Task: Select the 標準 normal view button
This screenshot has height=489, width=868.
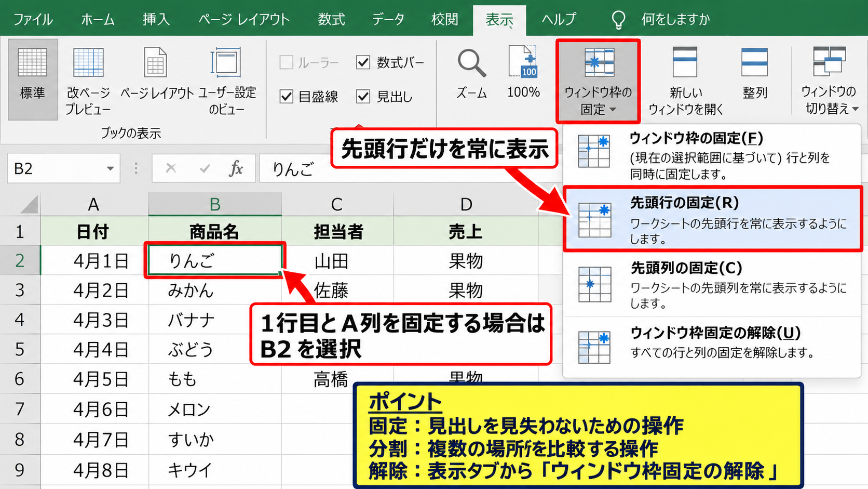Action: click(x=33, y=79)
